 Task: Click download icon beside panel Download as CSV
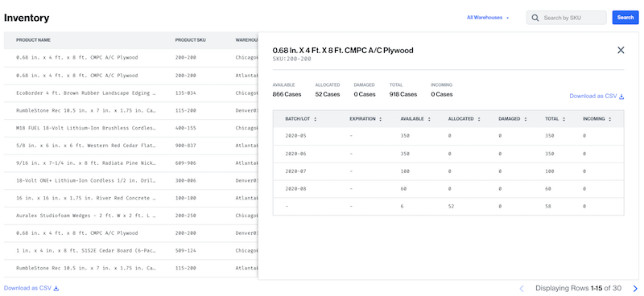point(621,97)
